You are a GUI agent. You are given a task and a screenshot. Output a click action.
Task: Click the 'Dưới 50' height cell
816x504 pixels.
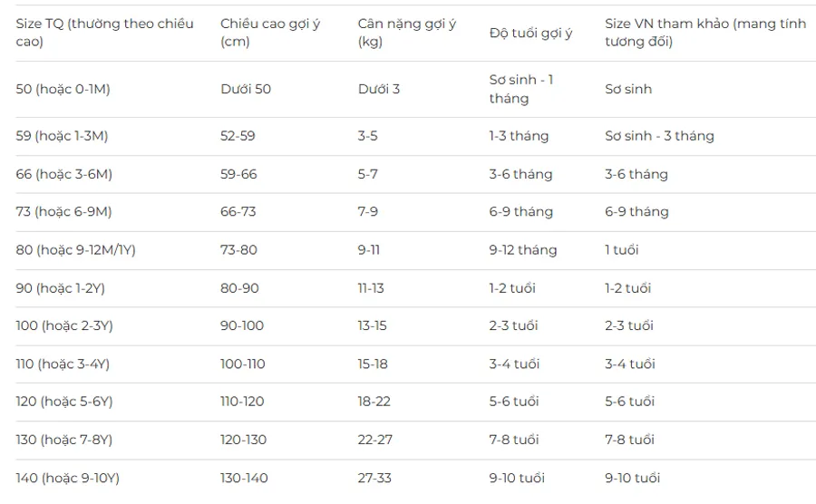(x=246, y=89)
